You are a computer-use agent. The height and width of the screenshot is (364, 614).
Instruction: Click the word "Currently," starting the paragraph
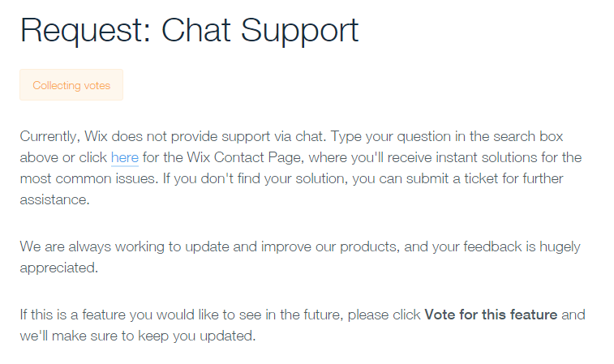pos(50,136)
